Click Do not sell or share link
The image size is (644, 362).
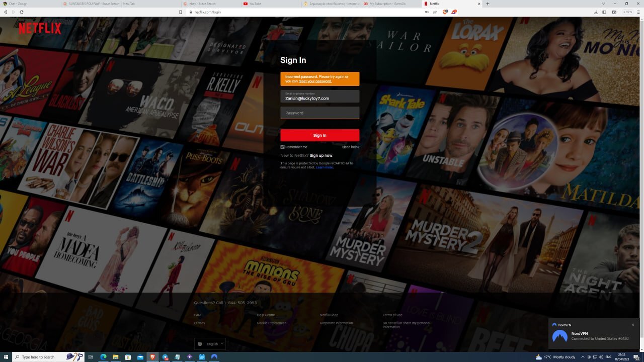click(x=407, y=325)
